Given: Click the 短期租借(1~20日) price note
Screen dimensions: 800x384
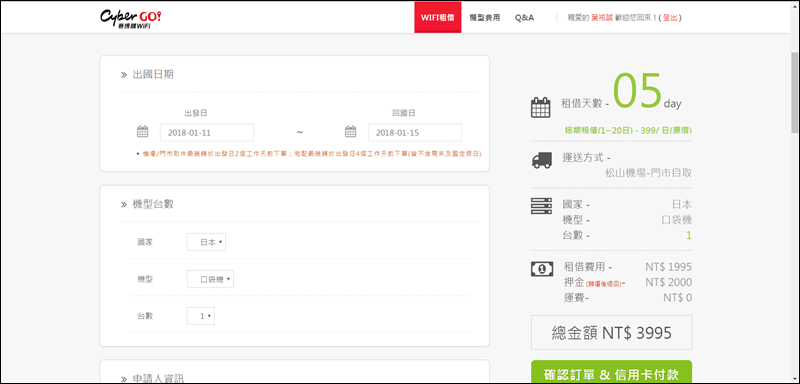Looking at the screenshot, I should (x=628, y=131).
